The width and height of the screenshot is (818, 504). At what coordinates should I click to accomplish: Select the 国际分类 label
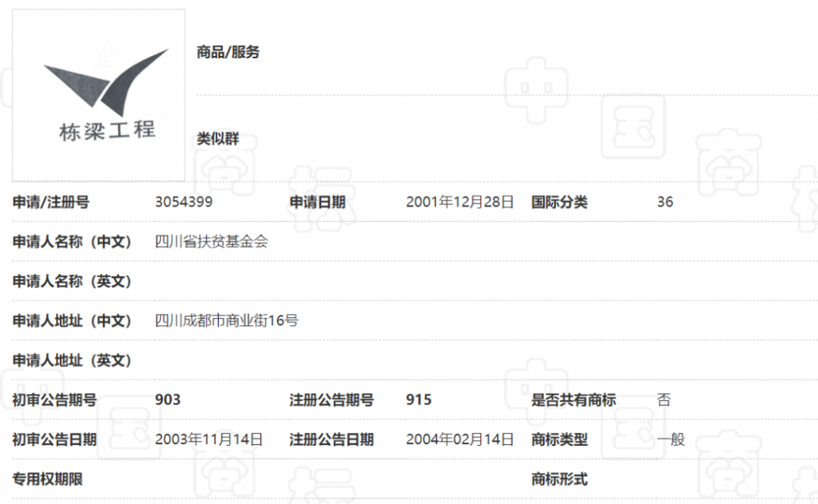point(559,202)
